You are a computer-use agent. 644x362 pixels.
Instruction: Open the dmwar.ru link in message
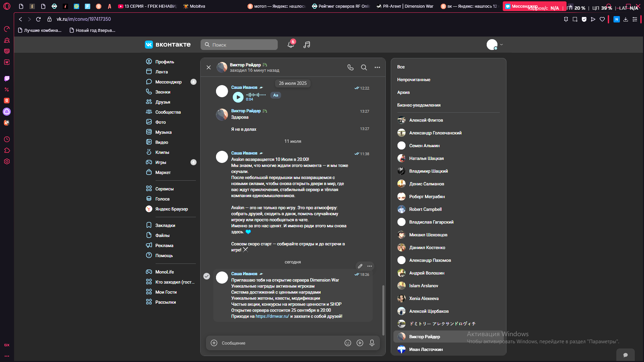pyautogui.click(x=272, y=316)
